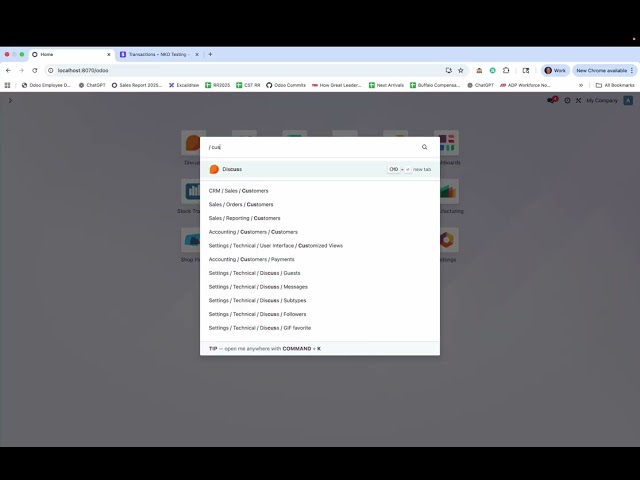Open the Chrome apps grid icon

pyautogui.click(x=7, y=85)
